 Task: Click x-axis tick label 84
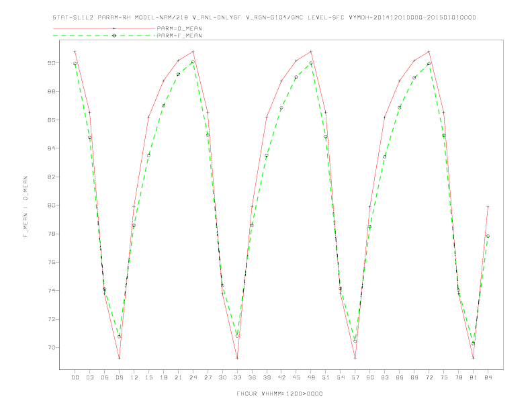tap(488, 377)
